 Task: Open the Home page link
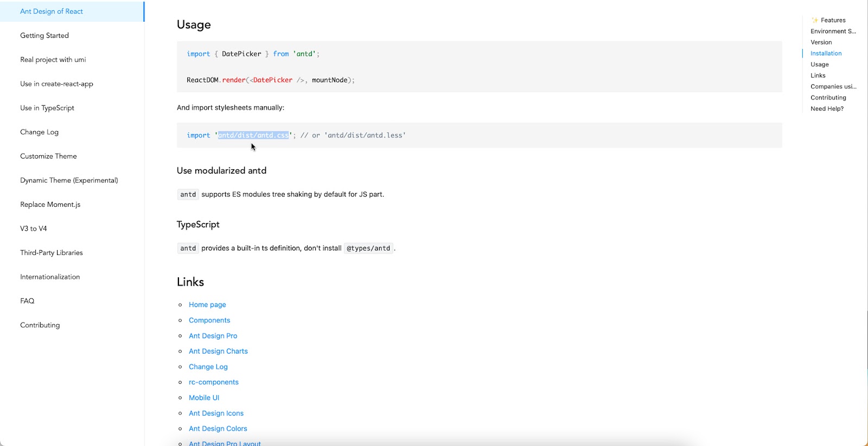coord(207,305)
